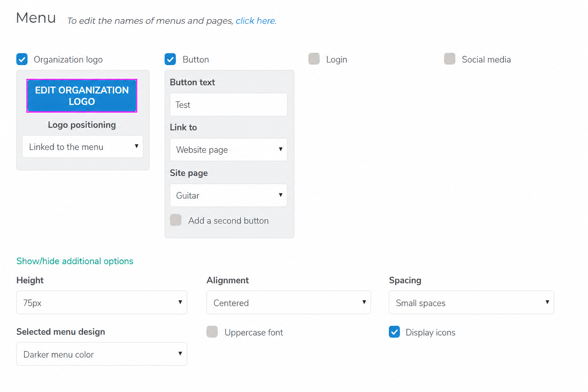Click the Alignment label
Image resolution: width=588 pixels, height=392 pixels.
(228, 280)
